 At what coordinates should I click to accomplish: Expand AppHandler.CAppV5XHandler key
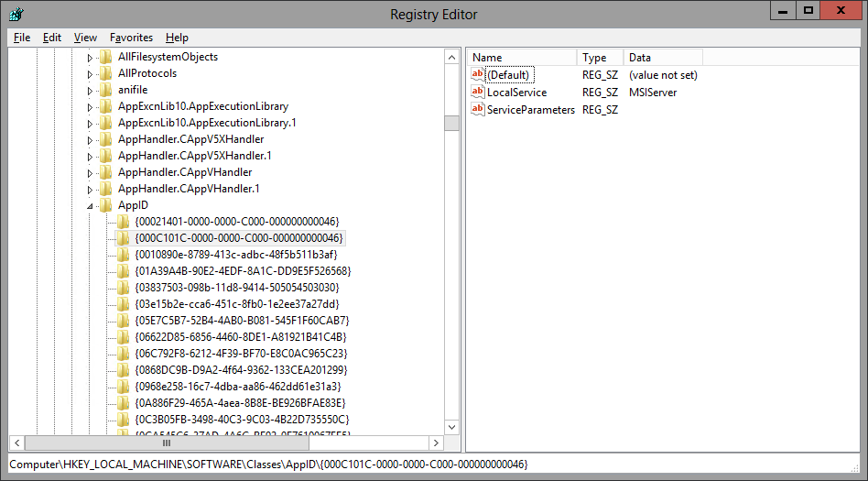[91, 140]
